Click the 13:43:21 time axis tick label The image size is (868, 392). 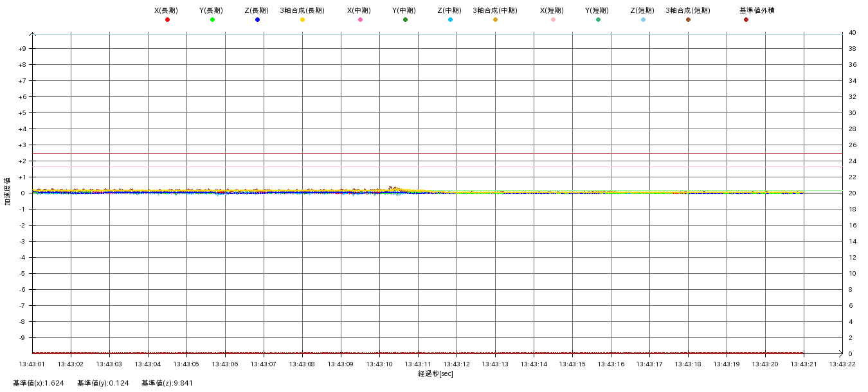[x=804, y=364]
